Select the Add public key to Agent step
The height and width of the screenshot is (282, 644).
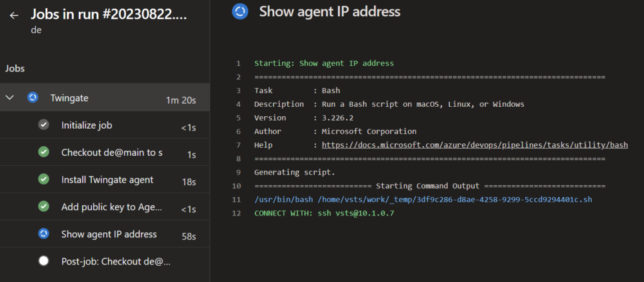[112, 207]
